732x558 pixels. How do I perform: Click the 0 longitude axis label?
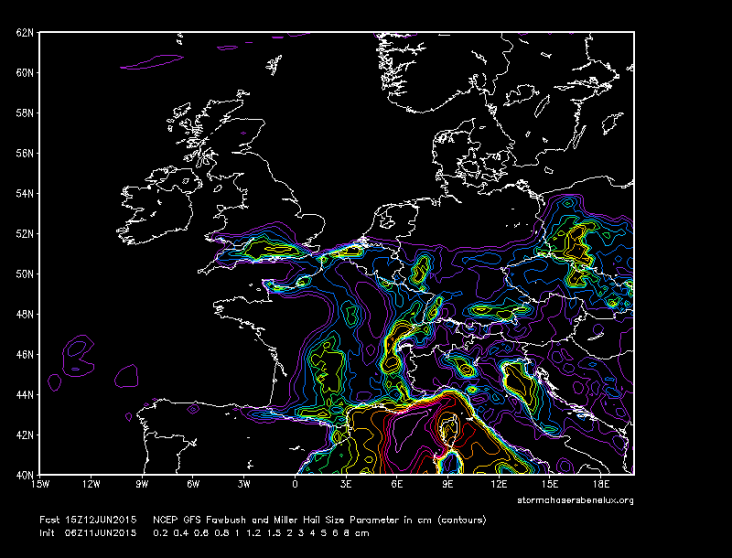click(295, 484)
